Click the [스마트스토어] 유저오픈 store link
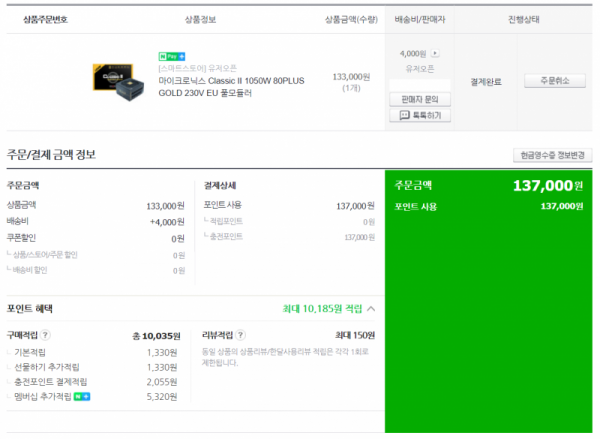 [197, 69]
